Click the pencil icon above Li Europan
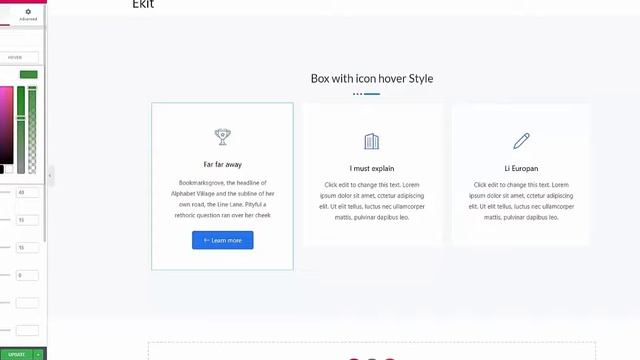The height and width of the screenshot is (360, 640). click(521, 141)
